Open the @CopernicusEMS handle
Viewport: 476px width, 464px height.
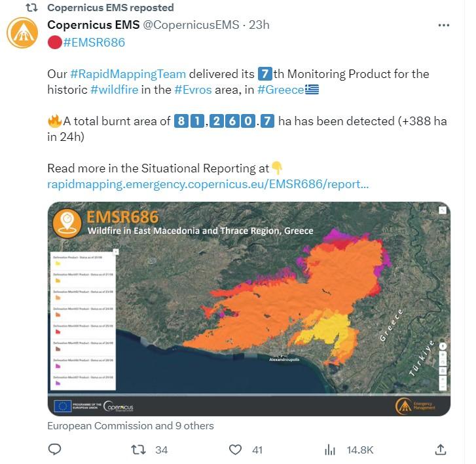pos(191,25)
